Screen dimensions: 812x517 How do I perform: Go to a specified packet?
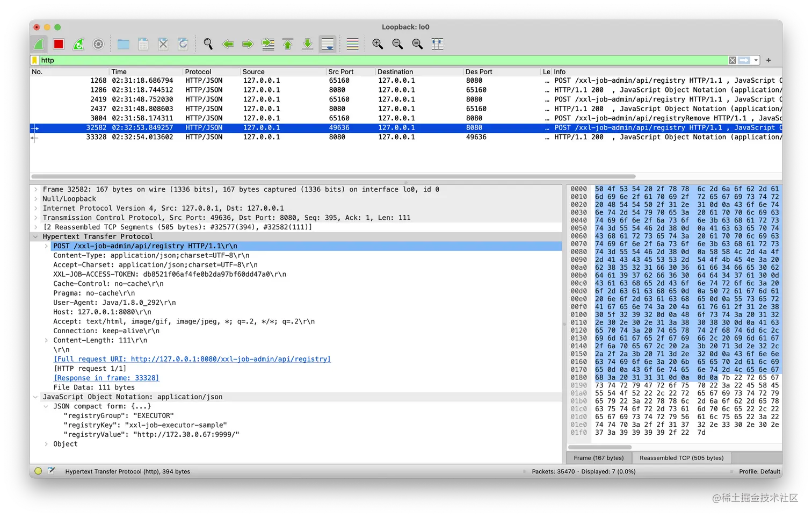(268, 44)
